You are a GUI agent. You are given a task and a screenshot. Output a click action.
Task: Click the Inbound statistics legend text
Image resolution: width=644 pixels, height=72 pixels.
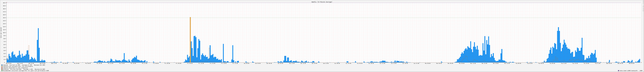click(24, 65)
